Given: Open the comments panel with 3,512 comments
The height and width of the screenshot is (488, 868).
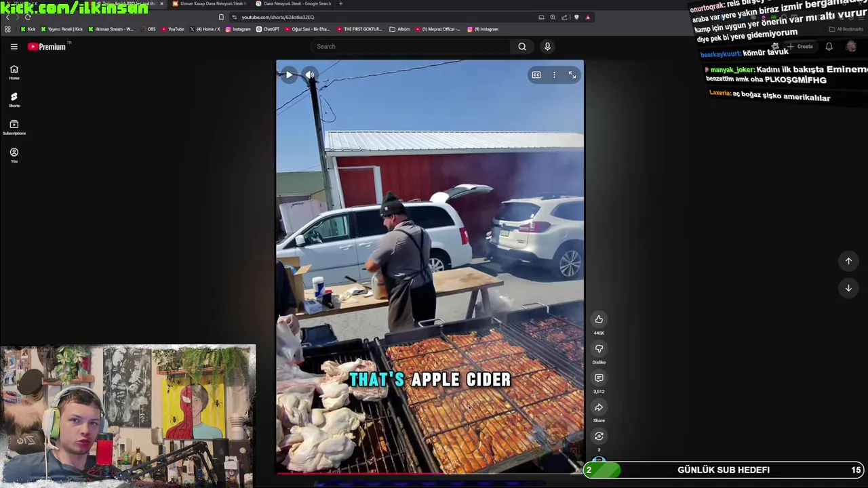Looking at the screenshot, I should (599, 378).
